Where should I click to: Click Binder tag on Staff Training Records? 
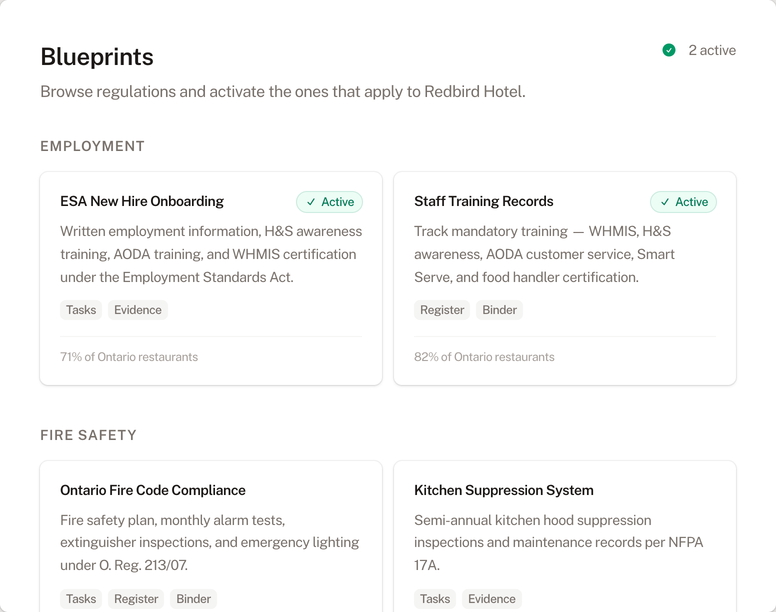click(500, 310)
